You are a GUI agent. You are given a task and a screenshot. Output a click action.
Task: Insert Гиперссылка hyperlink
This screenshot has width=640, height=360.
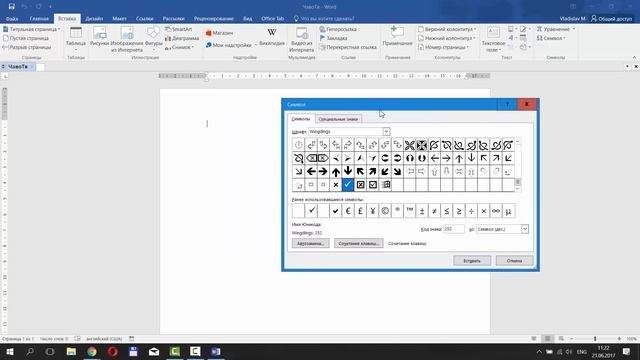coord(338,29)
